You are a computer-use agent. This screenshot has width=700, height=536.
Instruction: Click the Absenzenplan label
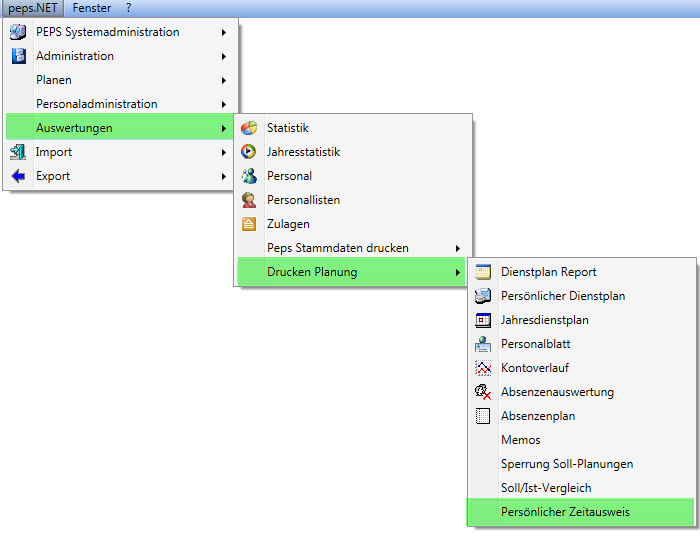pos(538,416)
